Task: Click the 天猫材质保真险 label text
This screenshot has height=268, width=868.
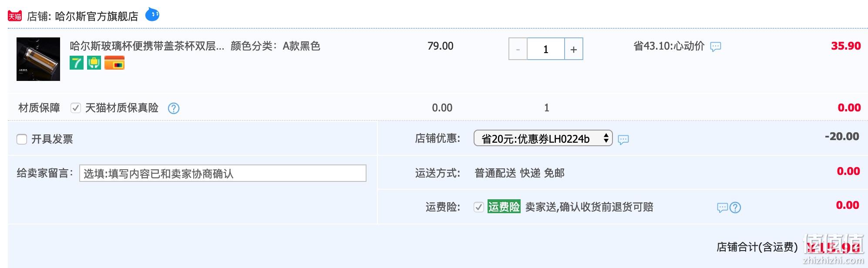Action: pyautogui.click(x=122, y=108)
